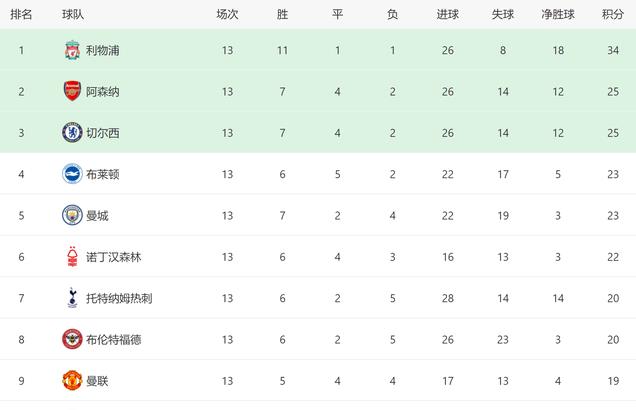Click the 场次 column header
Image resolution: width=636 pixels, height=410 pixels.
227,15
